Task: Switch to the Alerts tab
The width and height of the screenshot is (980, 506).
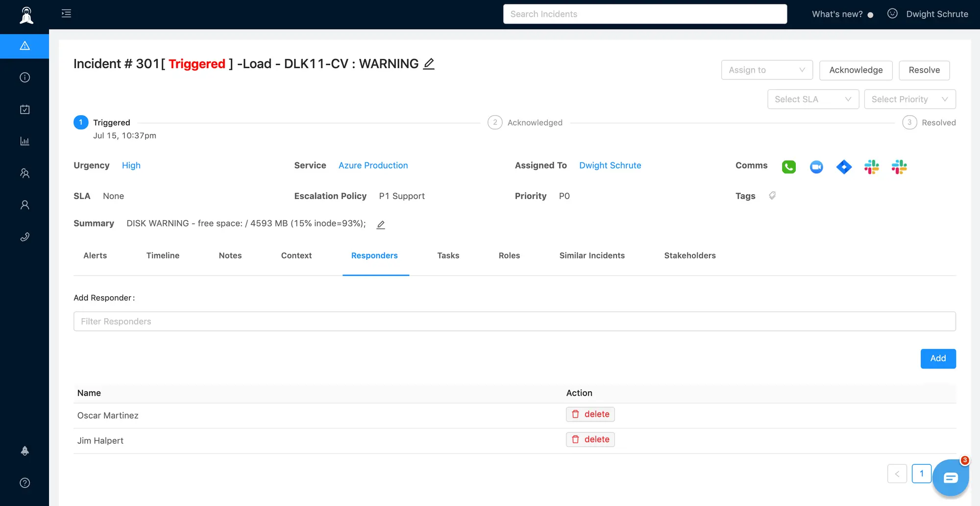Action: coord(95,255)
